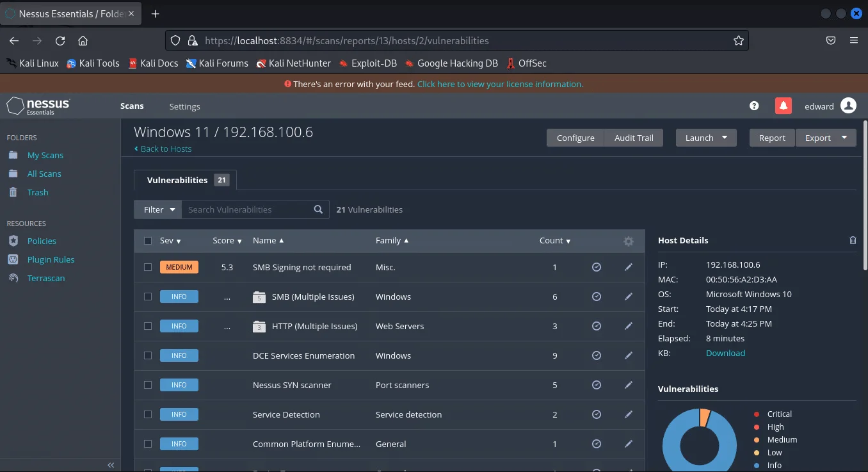Click the search magnifier icon
Screen dimensions: 868x472
point(318,209)
